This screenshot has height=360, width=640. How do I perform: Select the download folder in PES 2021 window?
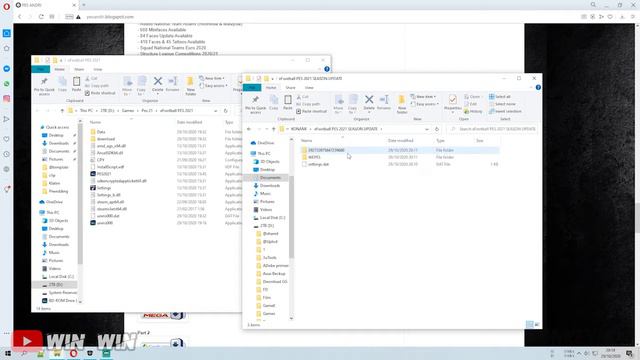point(106,139)
